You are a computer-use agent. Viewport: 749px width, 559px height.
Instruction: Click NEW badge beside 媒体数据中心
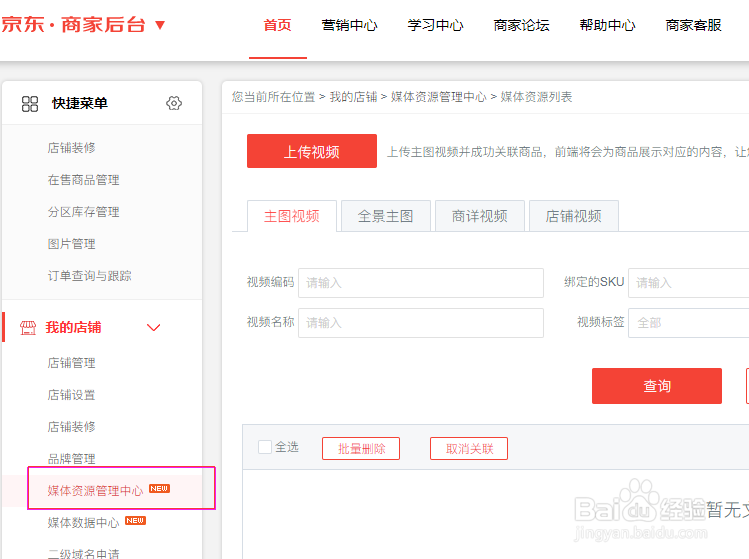(x=136, y=520)
